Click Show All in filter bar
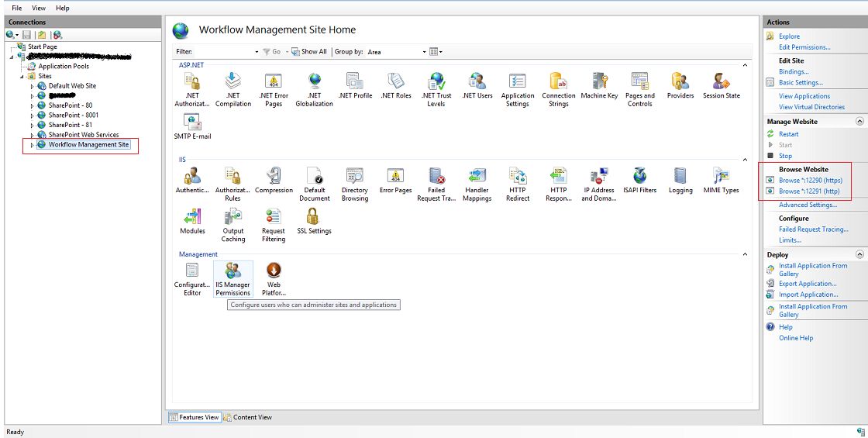This screenshot has height=438, width=868. pyautogui.click(x=309, y=51)
